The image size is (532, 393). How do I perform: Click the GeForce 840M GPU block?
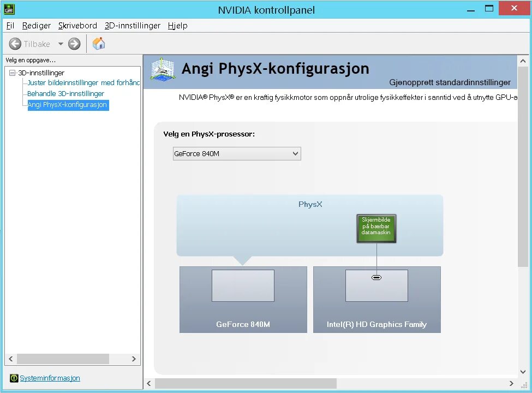[x=243, y=299]
